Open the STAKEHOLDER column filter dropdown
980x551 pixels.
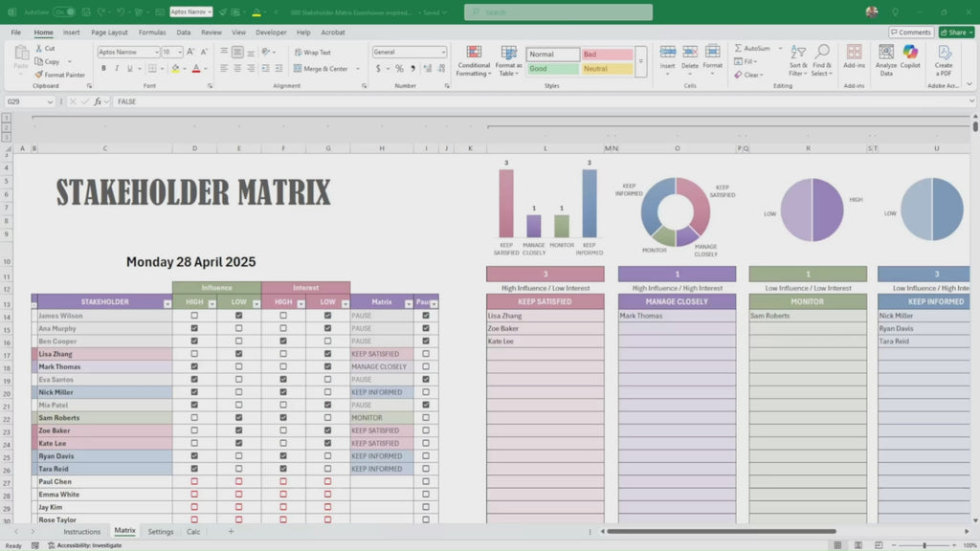click(165, 303)
